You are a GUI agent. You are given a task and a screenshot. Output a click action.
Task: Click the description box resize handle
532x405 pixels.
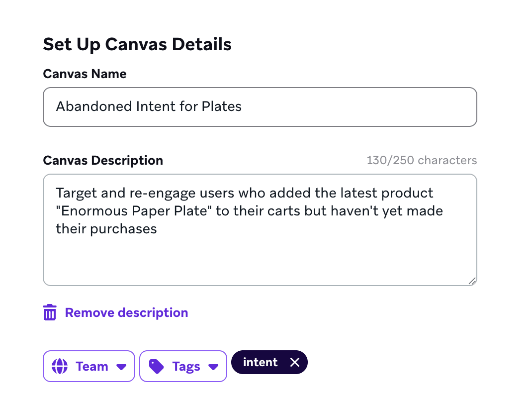point(472,281)
